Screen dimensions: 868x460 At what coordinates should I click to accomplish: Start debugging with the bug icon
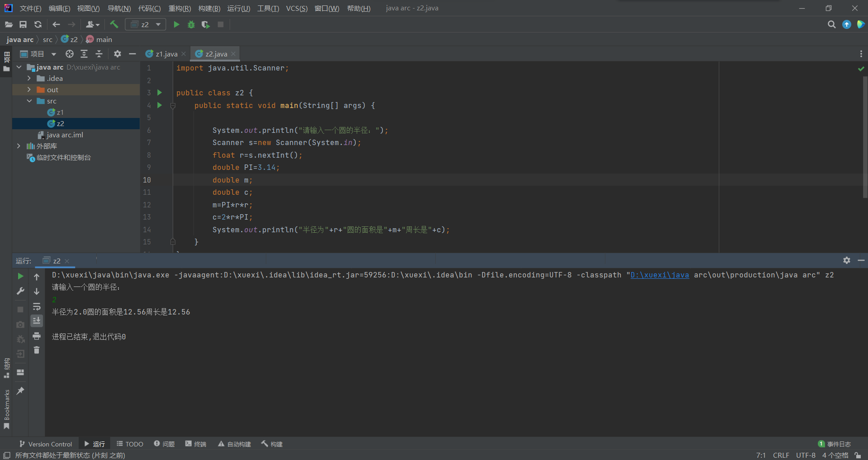pyautogui.click(x=191, y=24)
